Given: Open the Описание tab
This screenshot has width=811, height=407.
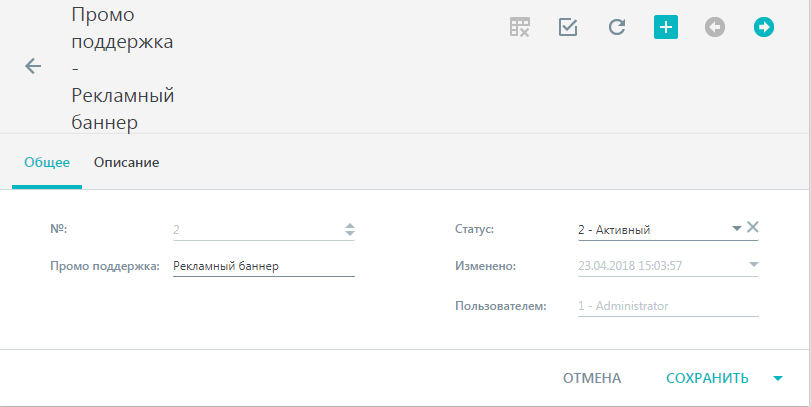Looking at the screenshot, I should click(x=126, y=162).
